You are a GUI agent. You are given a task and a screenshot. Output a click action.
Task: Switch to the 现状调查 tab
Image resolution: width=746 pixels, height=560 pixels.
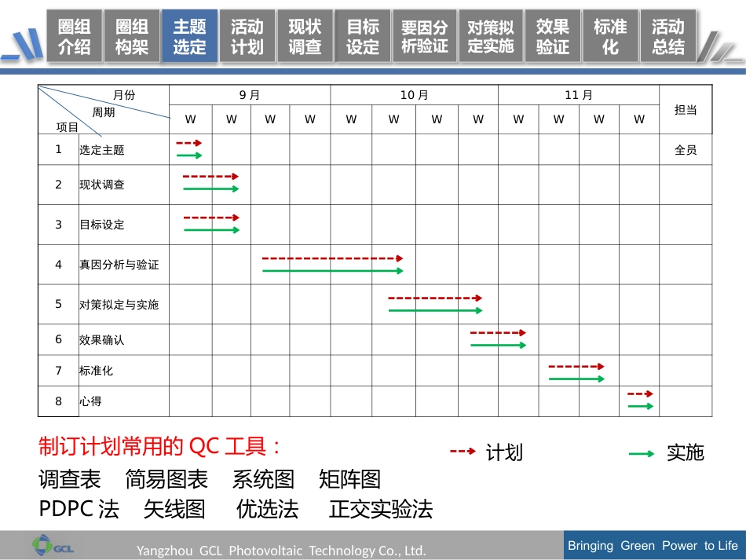[x=305, y=36]
